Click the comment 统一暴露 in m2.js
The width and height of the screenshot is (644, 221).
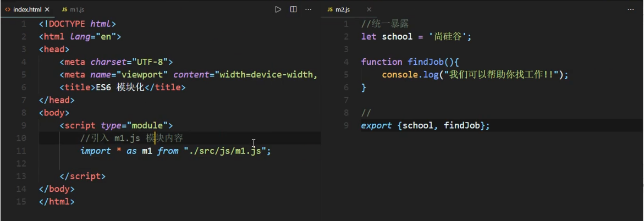pos(385,24)
